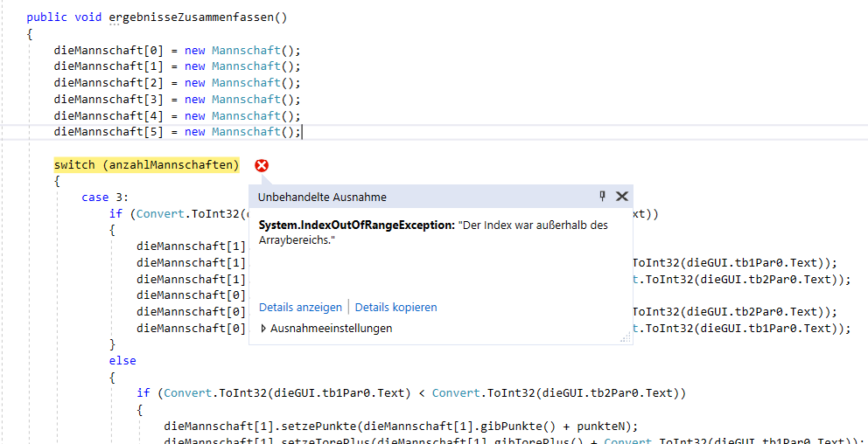Click the public keyword in method declaration
The height and width of the screenshot is (444, 868).
pyautogui.click(x=47, y=17)
